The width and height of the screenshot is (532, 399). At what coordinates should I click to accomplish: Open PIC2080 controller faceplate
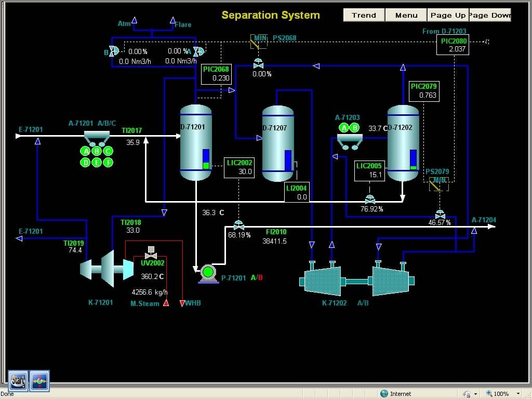point(453,45)
